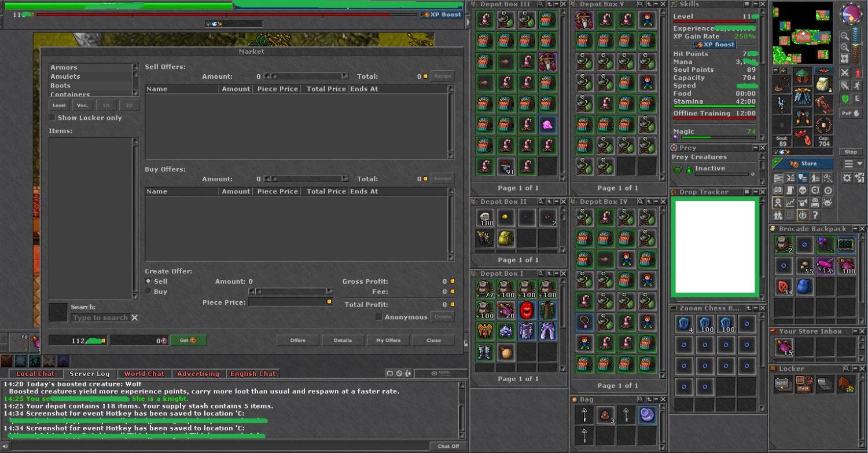Open the Store with the blue button

(x=803, y=164)
